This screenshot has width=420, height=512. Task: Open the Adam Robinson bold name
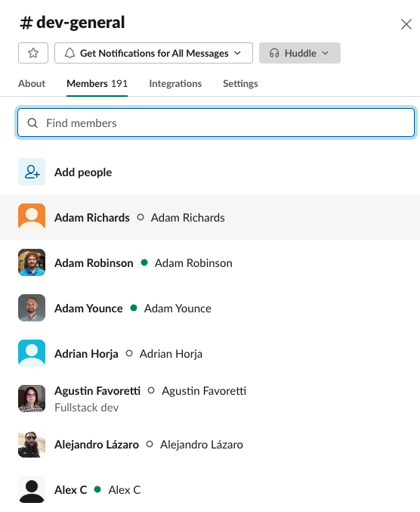(94, 263)
